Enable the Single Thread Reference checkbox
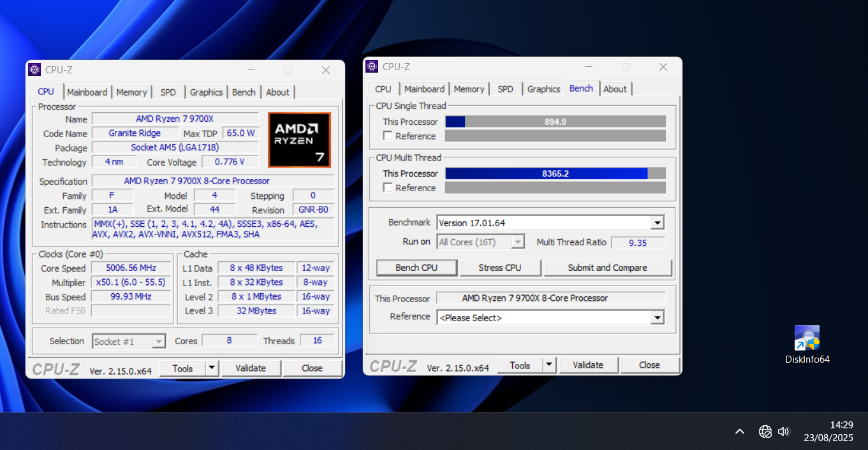 coord(387,136)
